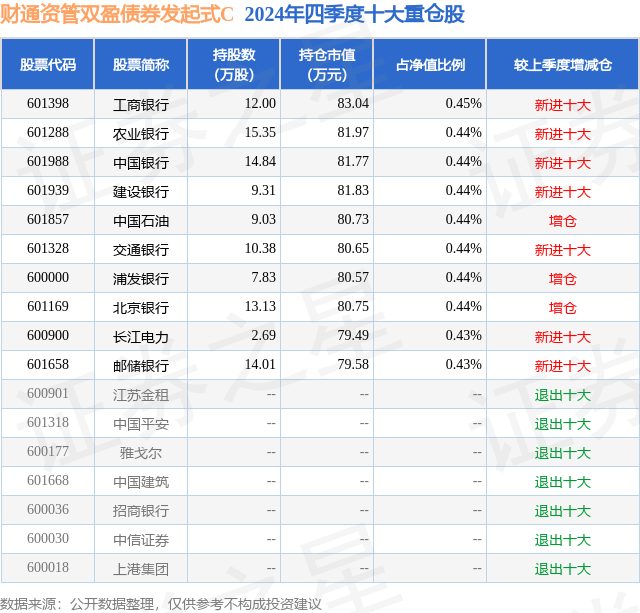The width and height of the screenshot is (640, 613).
Task: Select the 雅戈尔 stock name
Action: coord(141,453)
